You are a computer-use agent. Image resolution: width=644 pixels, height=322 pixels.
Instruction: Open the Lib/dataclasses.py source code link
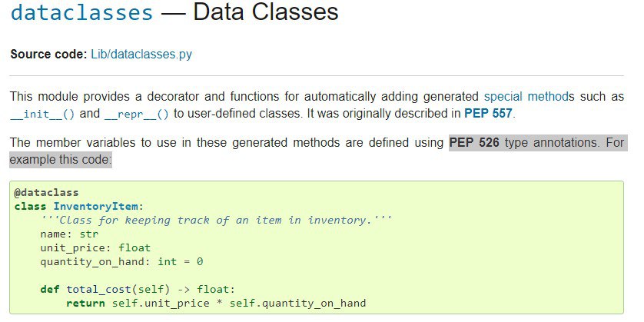point(141,55)
